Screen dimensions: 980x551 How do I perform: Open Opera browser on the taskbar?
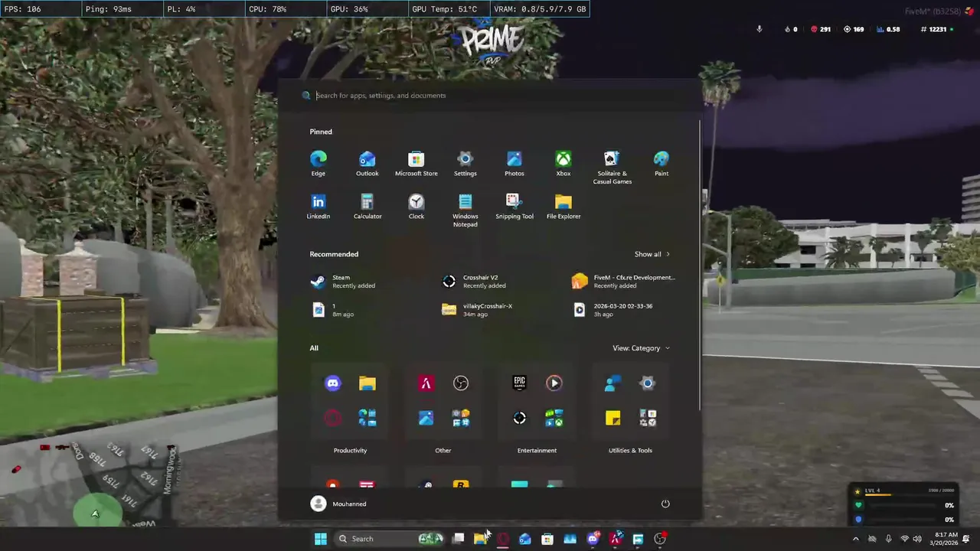[502, 539]
